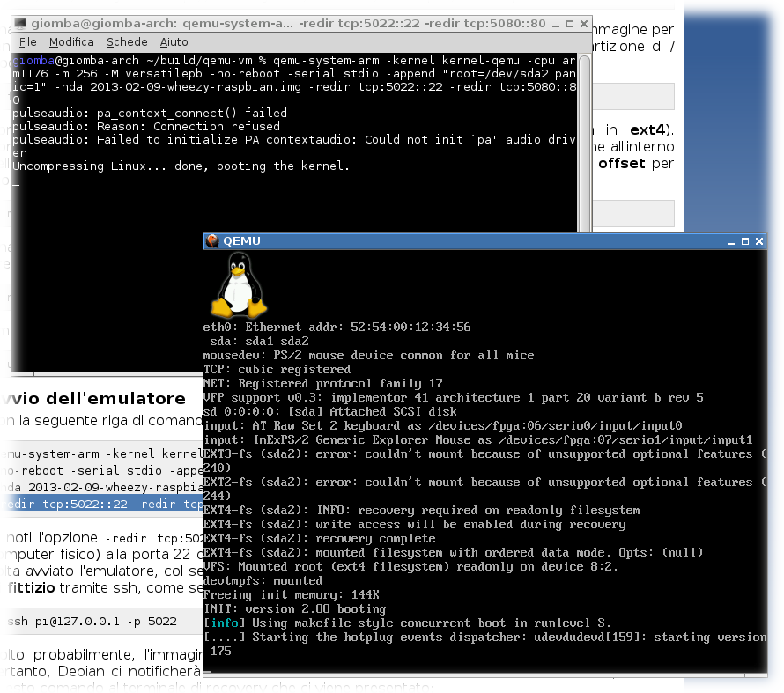This screenshot has height=693, width=784.
Task: Click the eth0 Ethernet addr line in QEMU
Action: click(x=337, y=327)
